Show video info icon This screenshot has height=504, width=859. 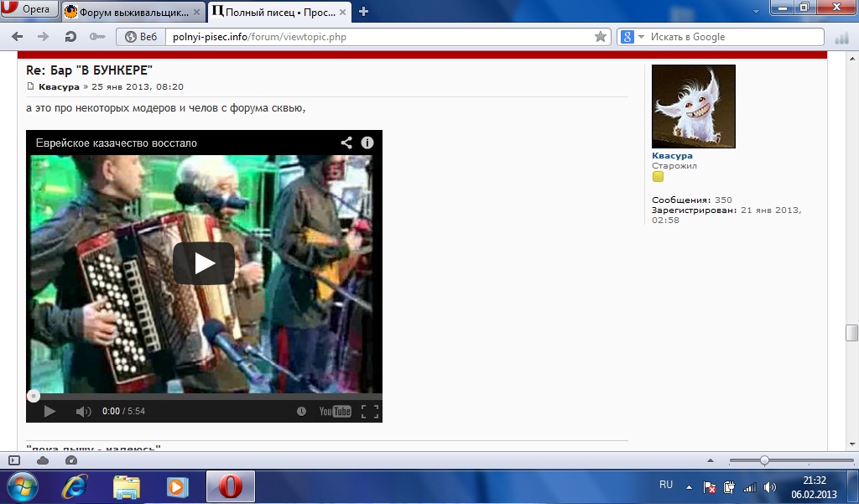[367, 143]
